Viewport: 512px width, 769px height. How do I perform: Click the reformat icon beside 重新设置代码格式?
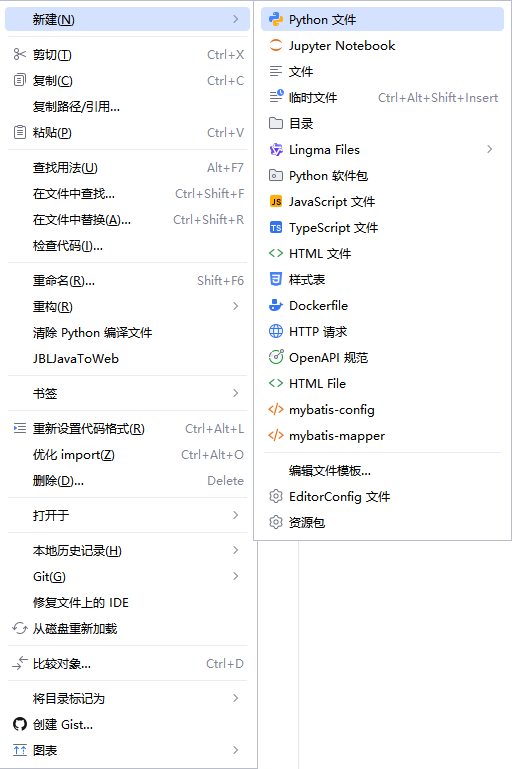[x=20, y=429]
